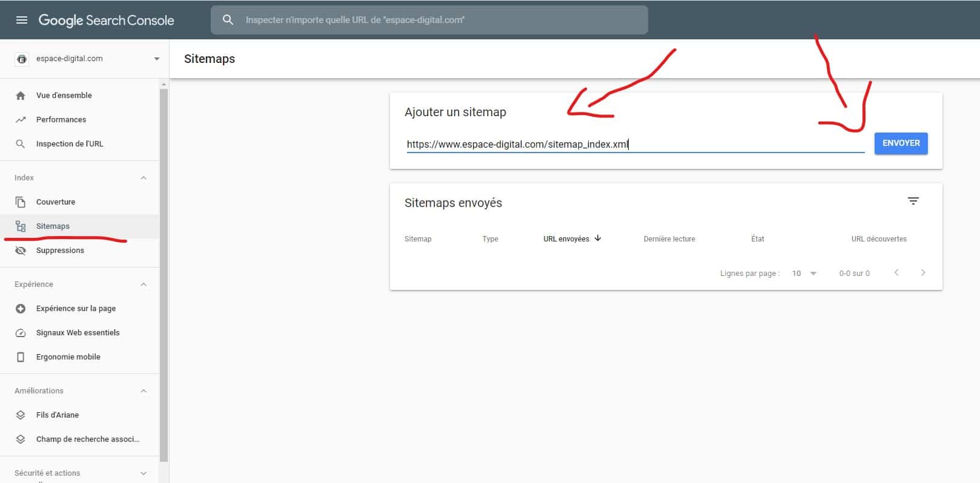The height and width of the screenshot is (483, 980).
Task: Click the Expérience sur la page icon
Action: pyautogui.click(x=21, y=309)
